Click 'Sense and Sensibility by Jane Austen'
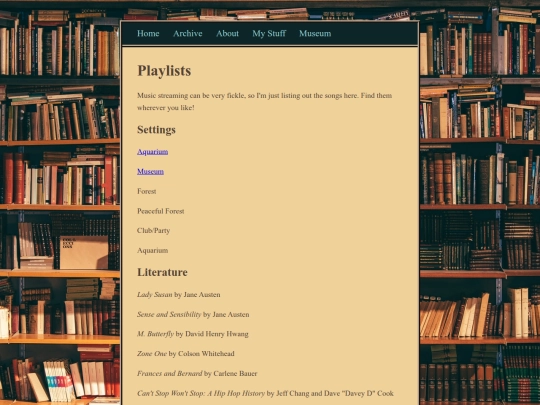540x405 pixels. [193, 314]
